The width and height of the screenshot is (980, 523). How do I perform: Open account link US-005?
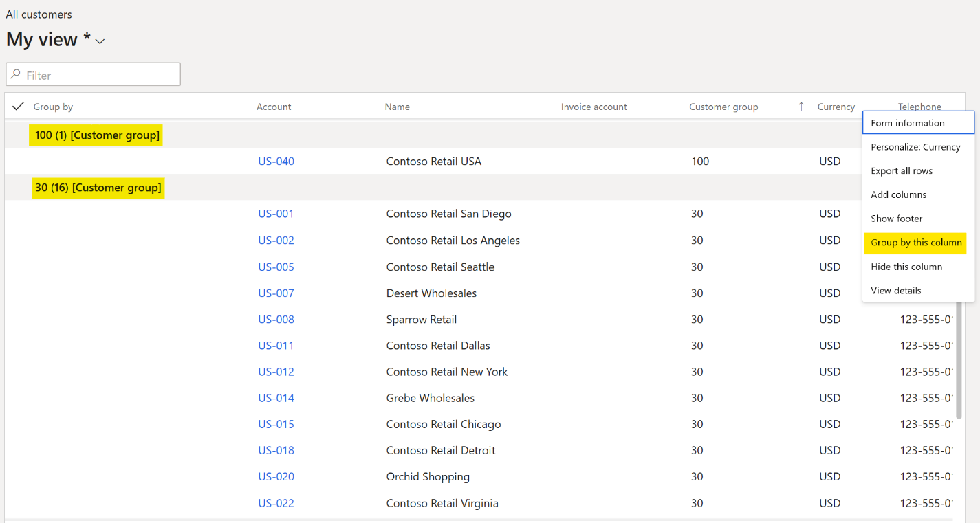point(276,267)
